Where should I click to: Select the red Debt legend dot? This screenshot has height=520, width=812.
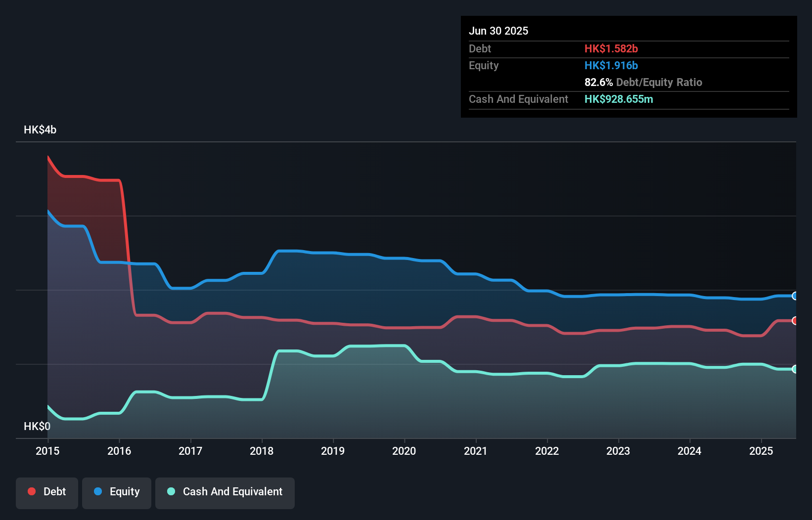click(x=31, y=491)
